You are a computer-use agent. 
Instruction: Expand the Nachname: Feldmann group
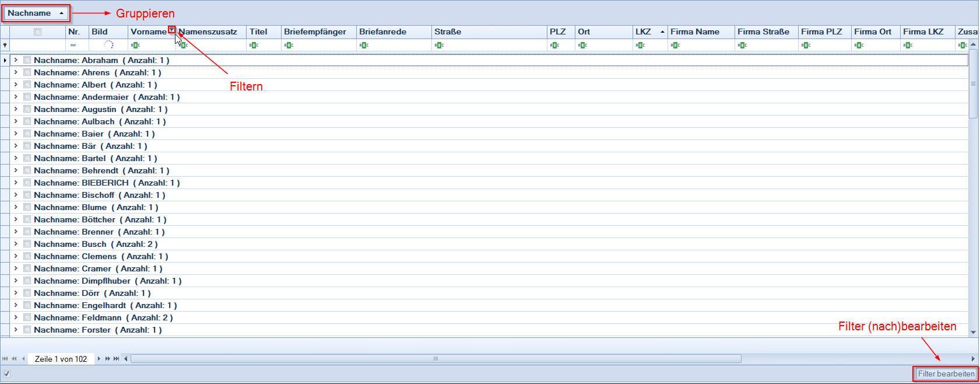click(16, 317)
